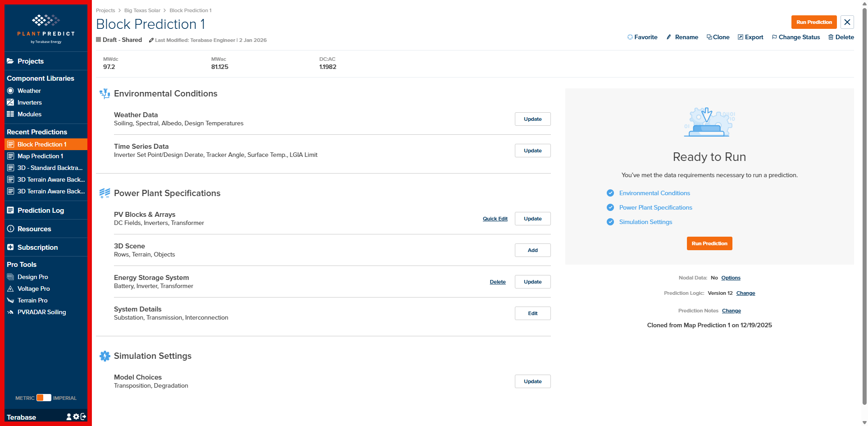Open the Weather component library
868x426 pixels.
[x=29, y=91]
